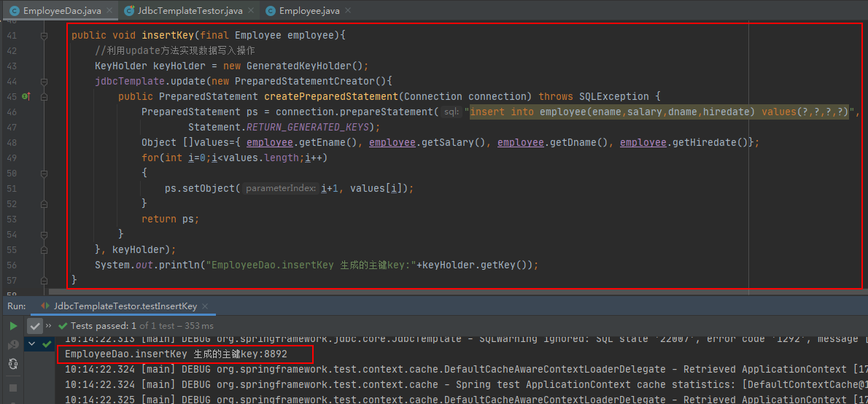Close the EmployeeDao.java tab
Image resolution: width=868 pixels, height=404 pixels.
click(109, 11)
